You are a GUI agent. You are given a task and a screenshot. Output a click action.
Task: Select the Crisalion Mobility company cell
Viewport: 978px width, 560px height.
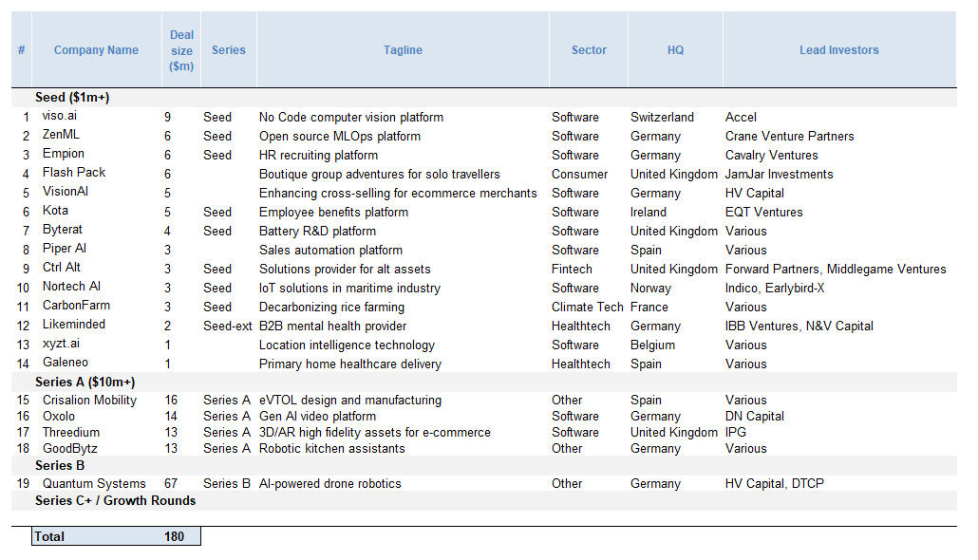click(x=90, y=401)
